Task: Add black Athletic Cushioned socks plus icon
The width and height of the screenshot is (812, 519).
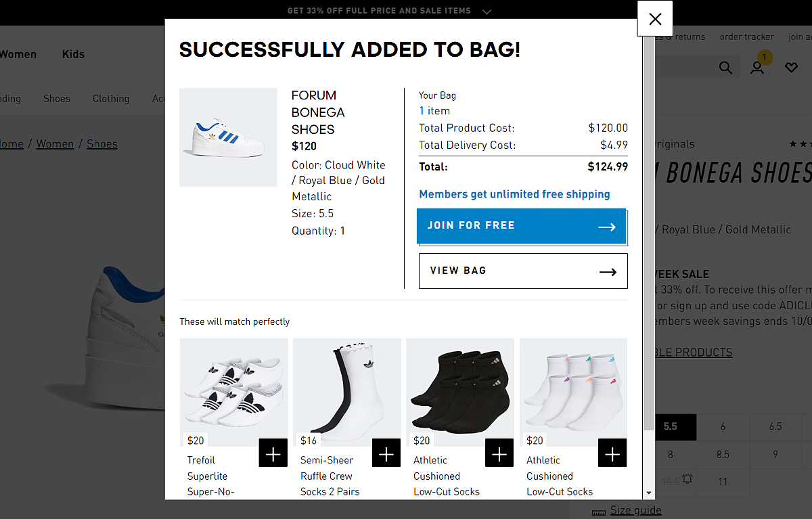Action: pos(499,453)
